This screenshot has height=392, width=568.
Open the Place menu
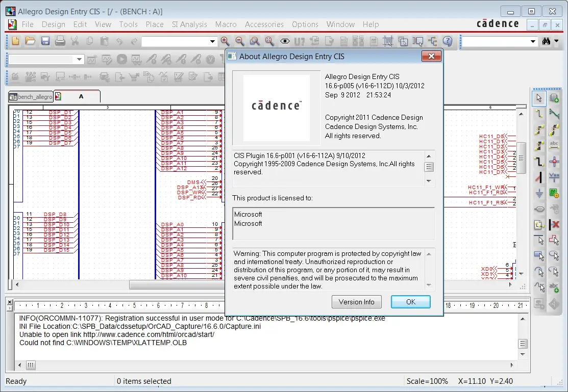tap(155, 24)
